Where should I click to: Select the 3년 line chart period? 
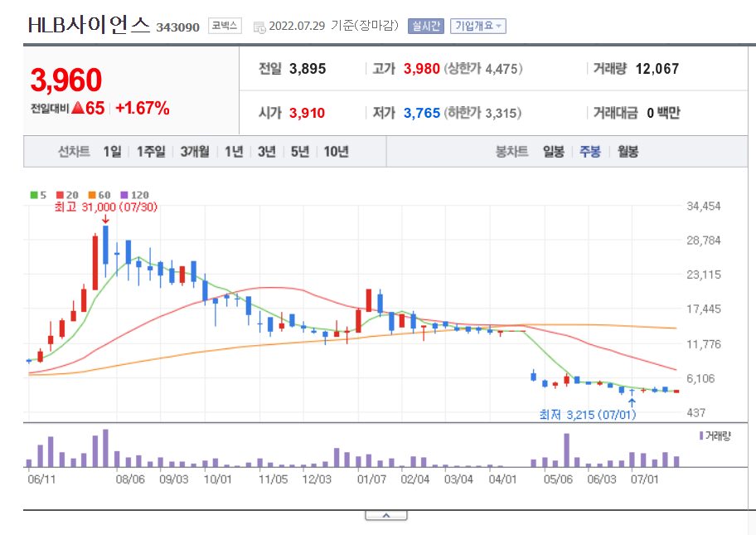click(x=267, y=152)
